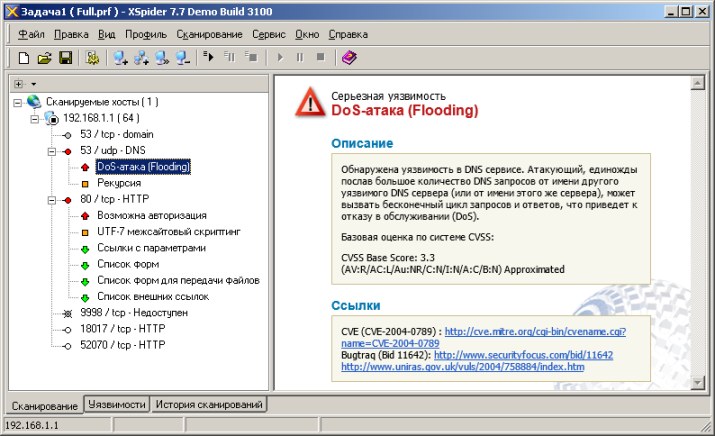This screenshot has width=715, height=436.
Task: Click the copy hosts toolbar icon
Action: (162, 58)
